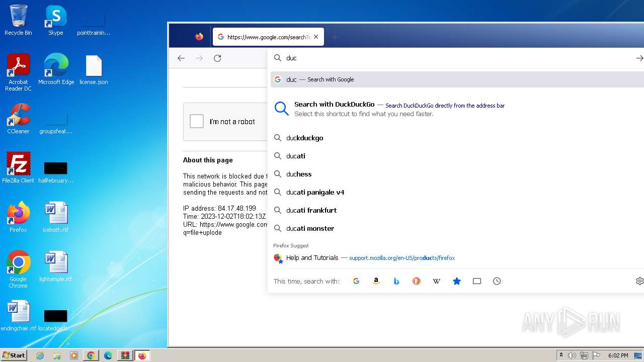Open the network tray icon
This screenshot has width=644, height=362.
coord(584,355)
